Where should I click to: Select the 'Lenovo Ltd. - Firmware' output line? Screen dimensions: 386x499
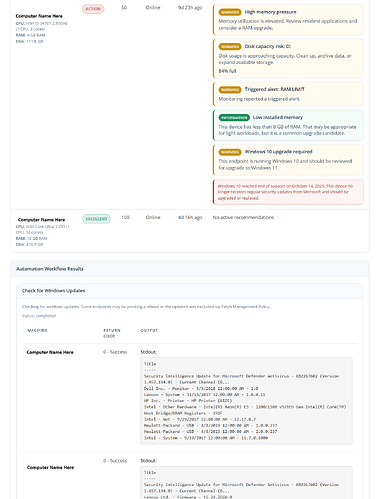tap(188, 497)
